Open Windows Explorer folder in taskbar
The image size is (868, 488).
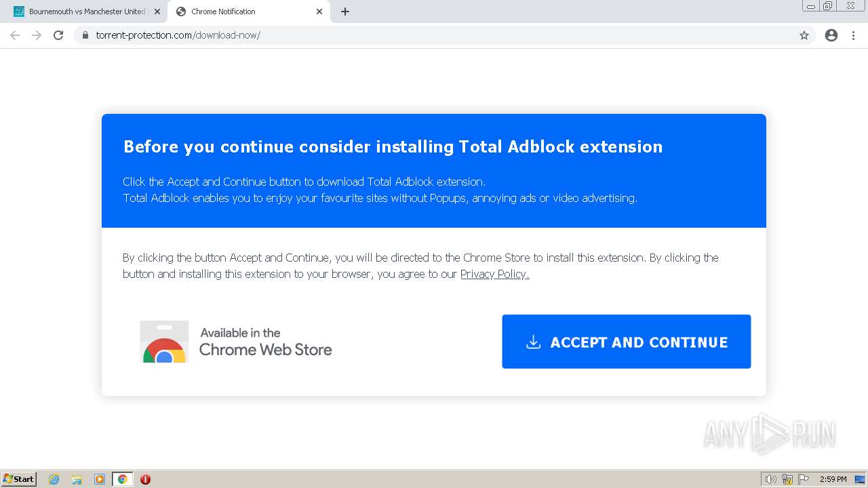(x=77, y=479)
